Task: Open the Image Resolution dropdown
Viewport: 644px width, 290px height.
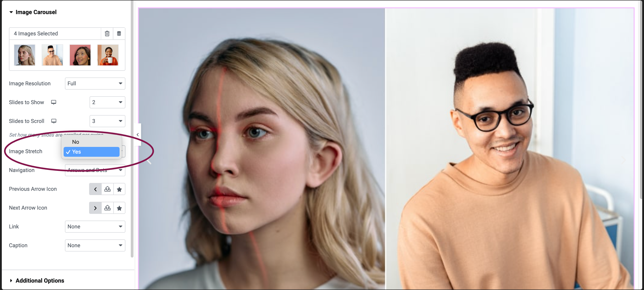Action: coord(95,83)
